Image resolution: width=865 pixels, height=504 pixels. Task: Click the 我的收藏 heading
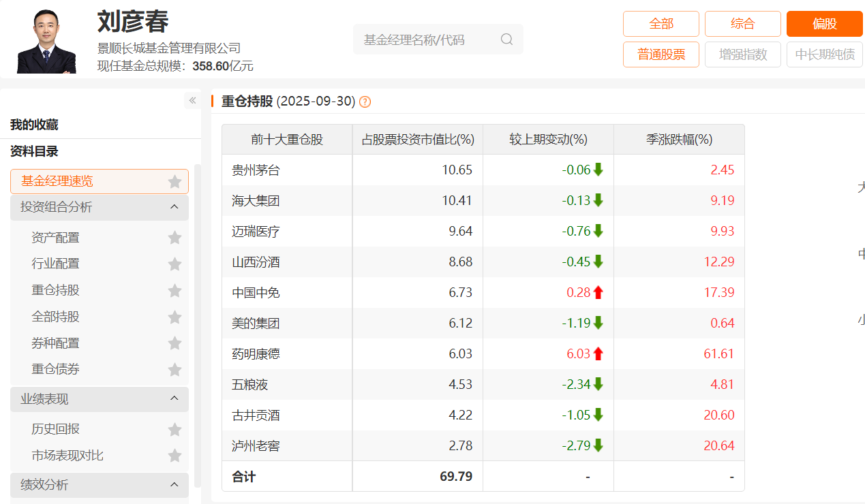[x=34, y=125]
